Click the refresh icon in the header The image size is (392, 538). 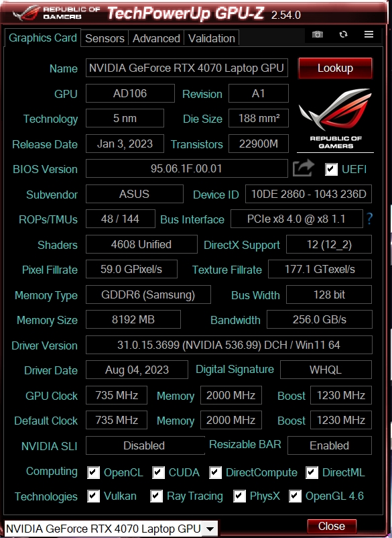coord(343,34)
